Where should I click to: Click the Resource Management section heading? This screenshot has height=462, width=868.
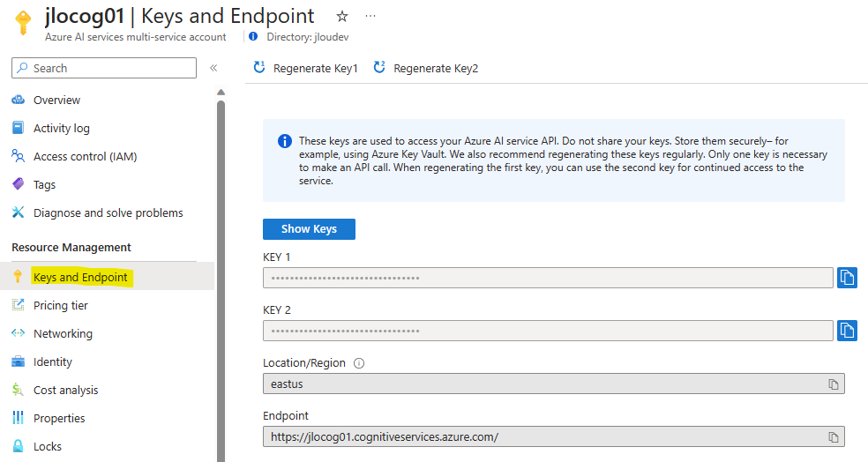pyautogui.click(x=71, y=248)
